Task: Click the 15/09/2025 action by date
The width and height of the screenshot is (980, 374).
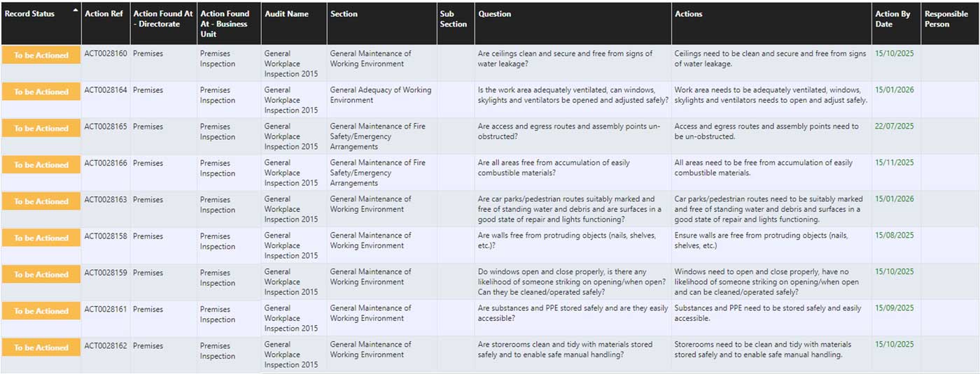Action: click(894, 309)
